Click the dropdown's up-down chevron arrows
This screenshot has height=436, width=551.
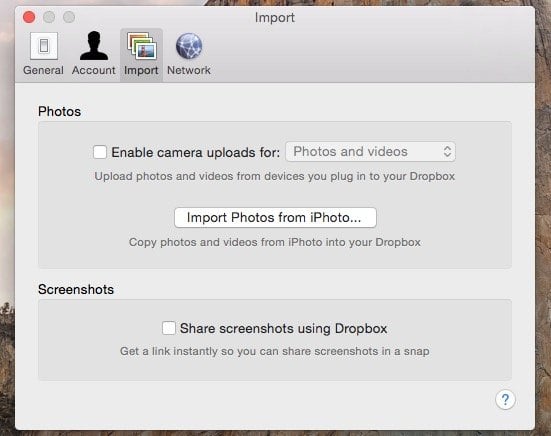point(447,152)
